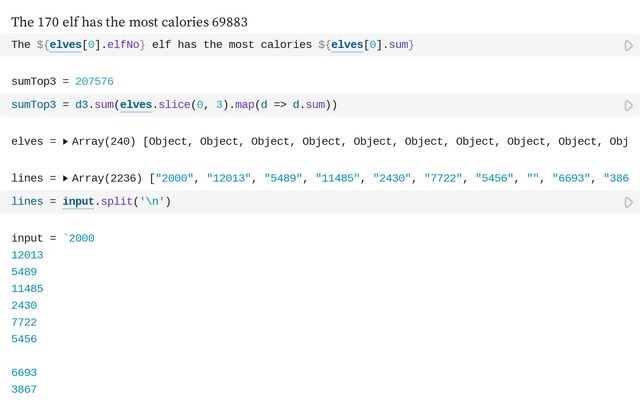Place cursor in the sumTop3 code editor

[450, 104]
